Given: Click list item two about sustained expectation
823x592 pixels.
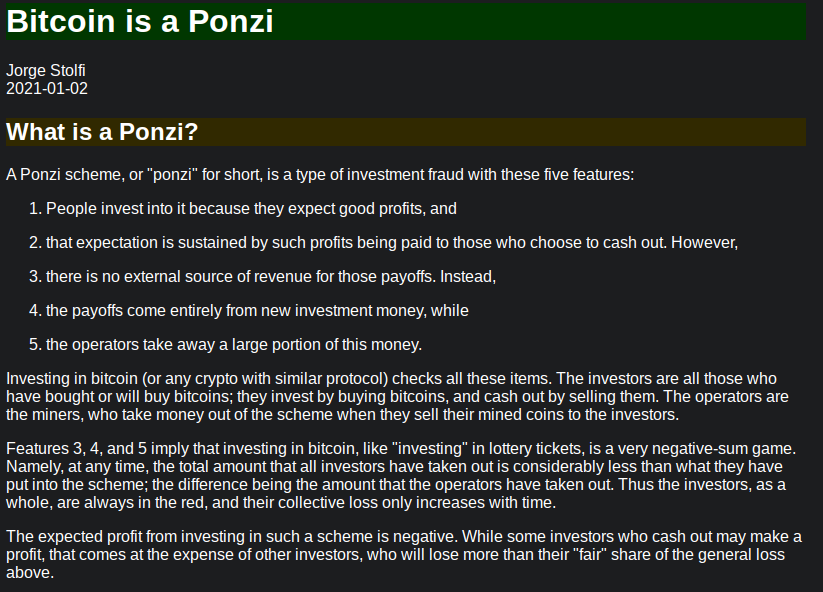Looking at the screenshot, I should (x=392, y=243).
